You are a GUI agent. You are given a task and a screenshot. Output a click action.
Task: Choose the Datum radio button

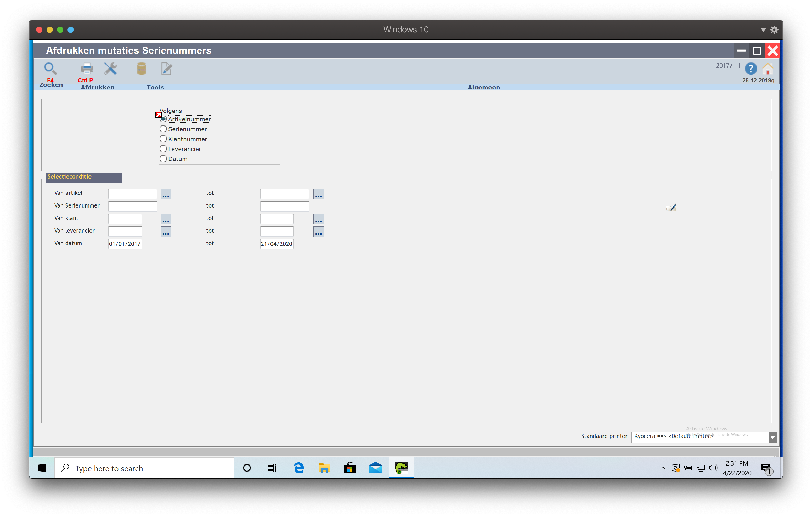tap(163, 159)
